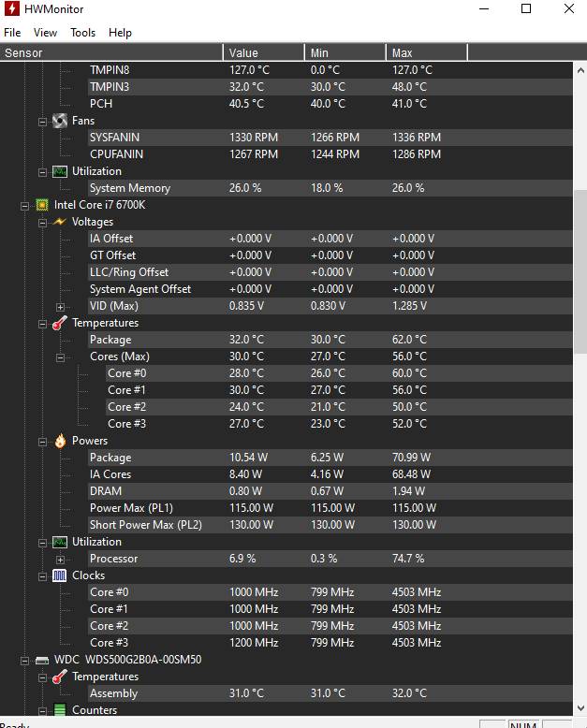Expand the VID (Max) entry
The width and height of the screenshot is (587, 728).
pyautogui.click(x=60, y=307)
